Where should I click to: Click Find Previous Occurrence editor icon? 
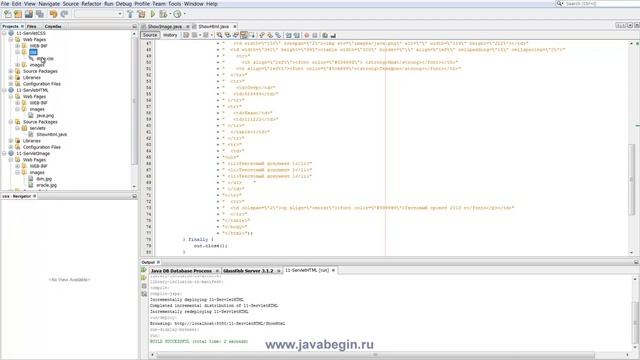[x=227, y=35]
